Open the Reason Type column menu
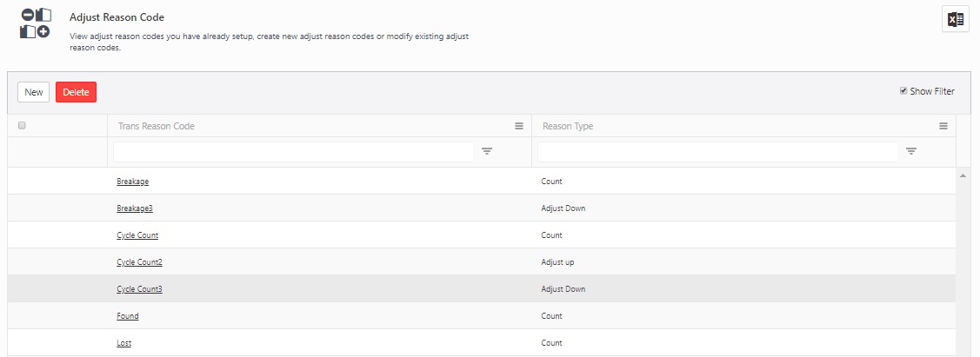 point(943,126)
